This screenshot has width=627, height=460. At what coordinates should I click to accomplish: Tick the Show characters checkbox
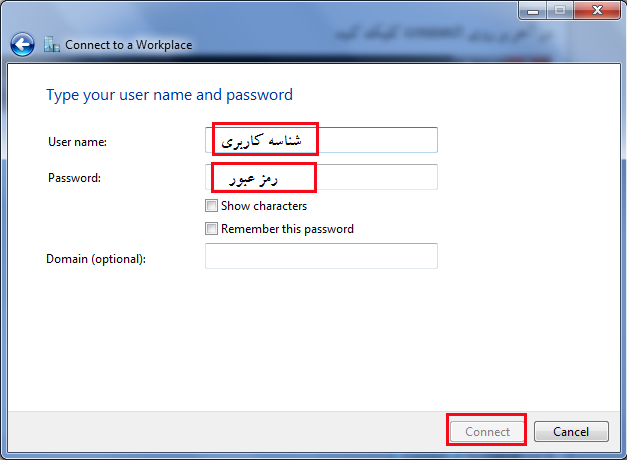click(x=211, y=206)
